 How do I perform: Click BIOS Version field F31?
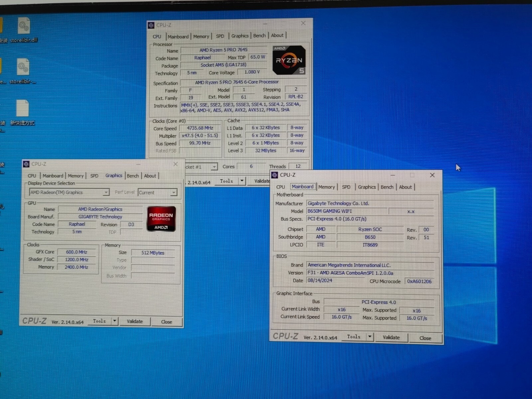click(x=370, y=273)
